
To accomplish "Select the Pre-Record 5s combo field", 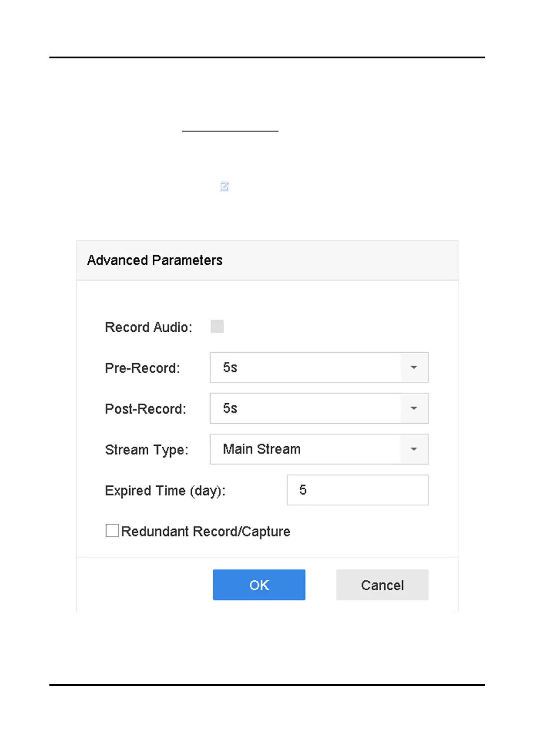I will (x=319, y=368).
